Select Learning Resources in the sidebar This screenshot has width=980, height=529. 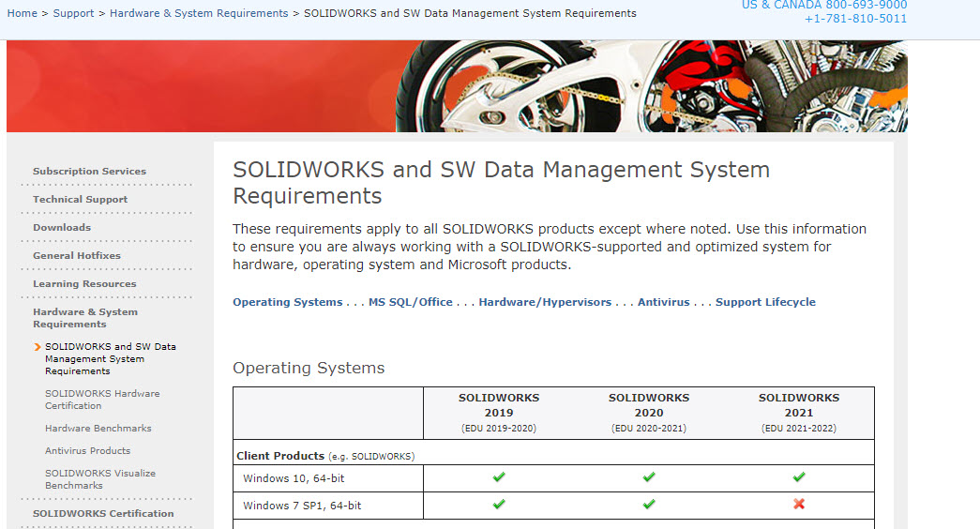point(84,284)
